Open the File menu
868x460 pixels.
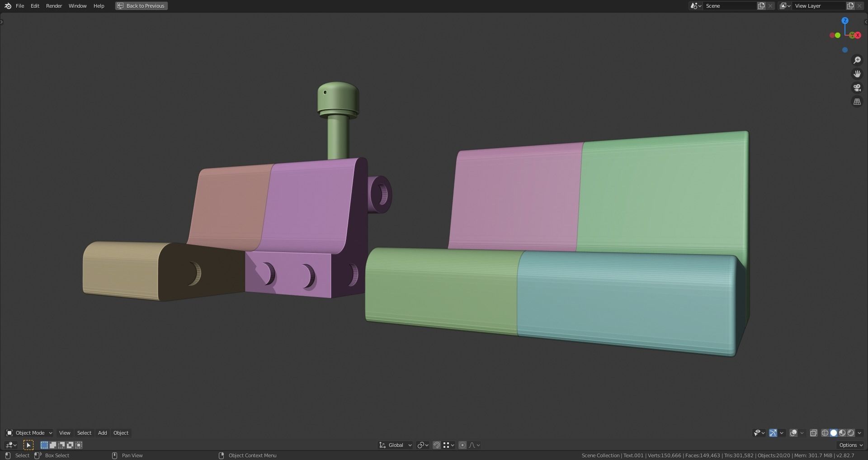click(x=20, y=6)
